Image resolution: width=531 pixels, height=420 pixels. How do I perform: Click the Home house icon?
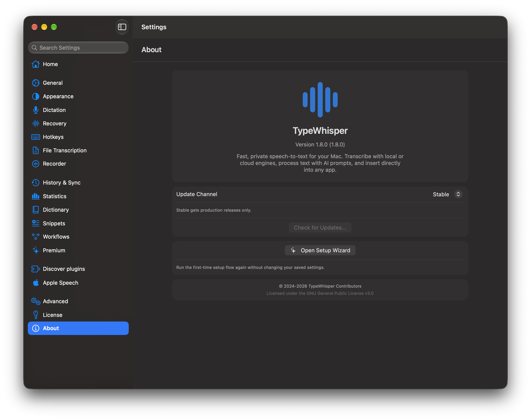tap(36, 64)
